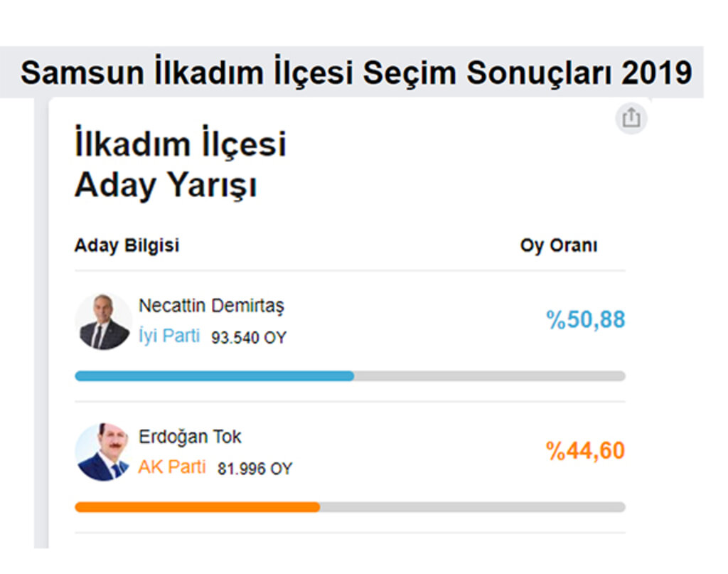Click the gray remainder of AK Parti bar

473,506
